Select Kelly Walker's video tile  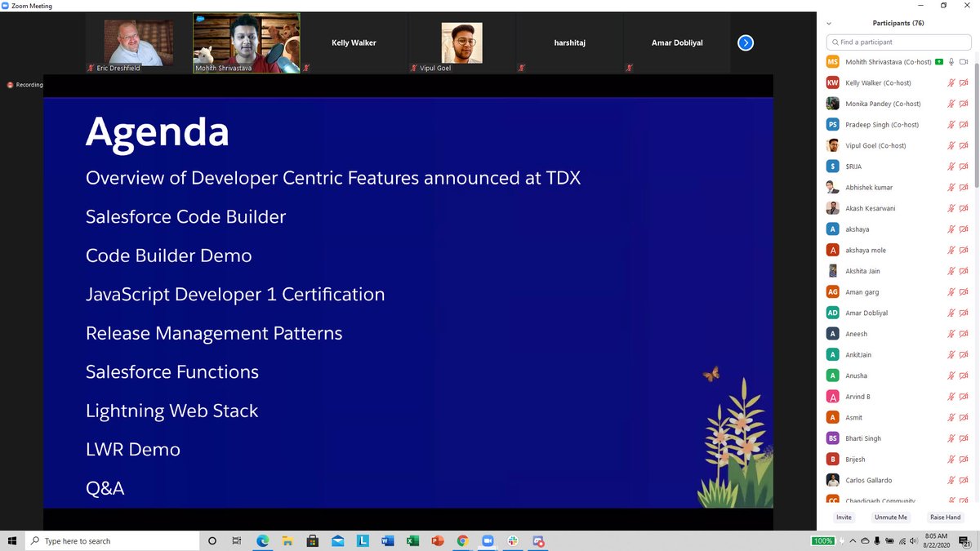pos(354,43)
